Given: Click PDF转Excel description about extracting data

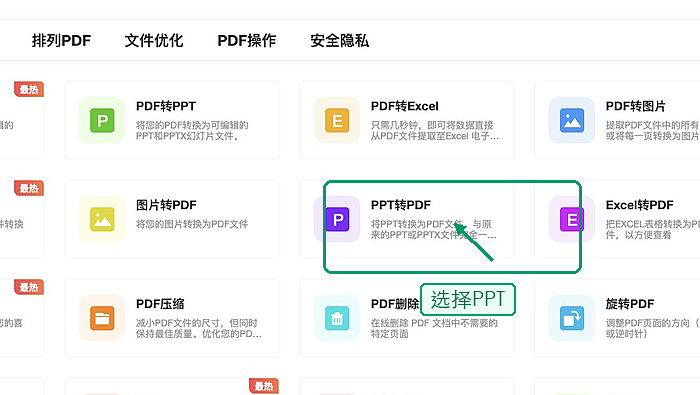Looking at the screenshot, I should (x=435, y=130).
